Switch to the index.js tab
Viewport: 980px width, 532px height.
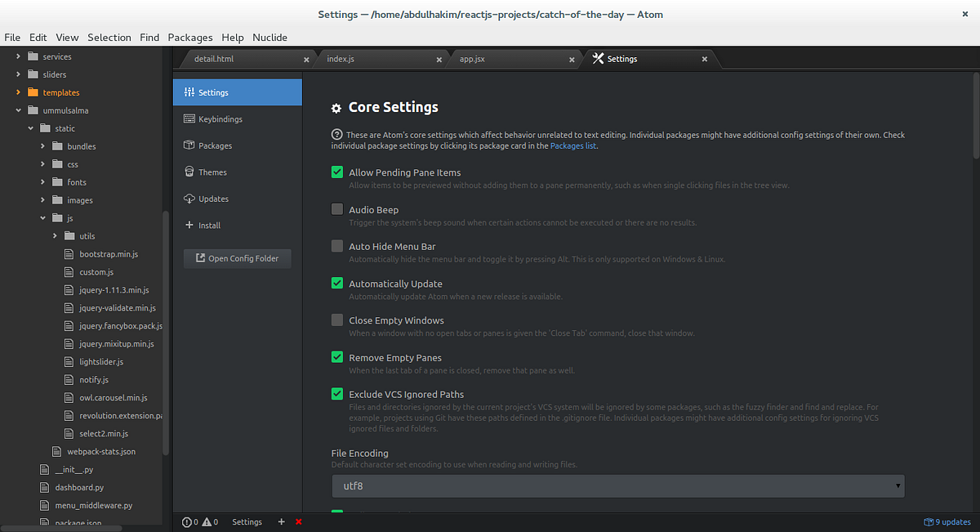341,58
